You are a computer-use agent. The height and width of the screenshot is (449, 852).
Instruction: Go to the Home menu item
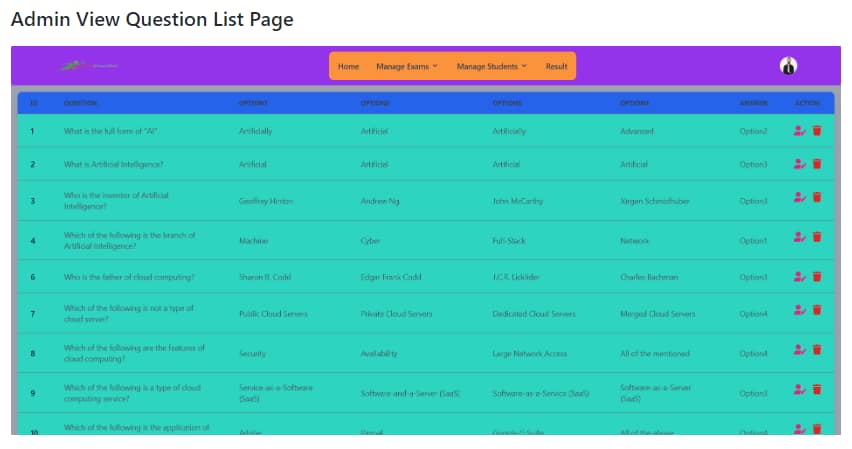348,67
